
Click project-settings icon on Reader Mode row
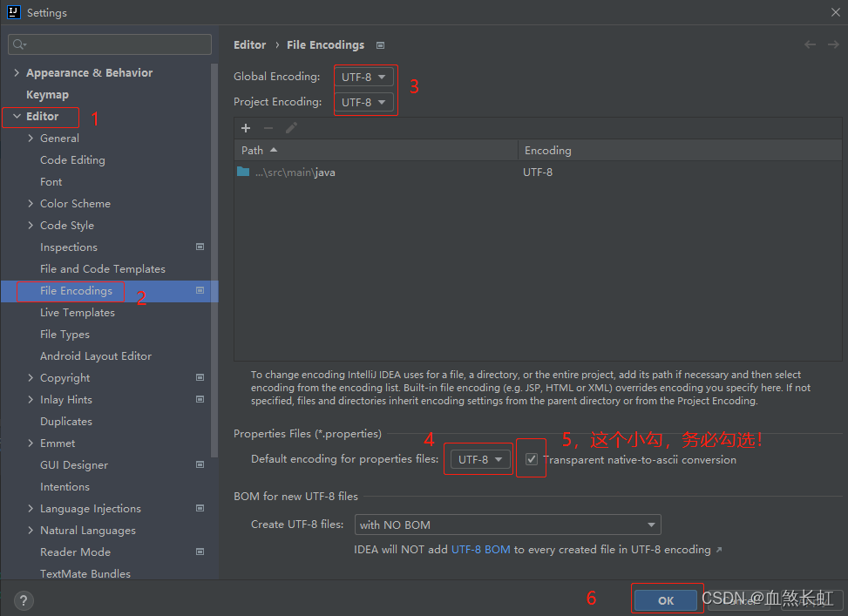[200, 552]
